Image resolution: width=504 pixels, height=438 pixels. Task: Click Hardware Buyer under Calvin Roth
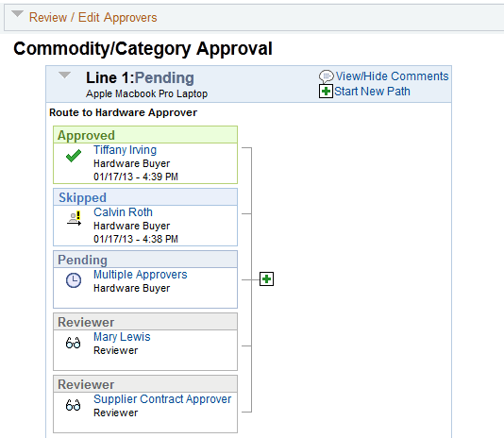point(131,226)
